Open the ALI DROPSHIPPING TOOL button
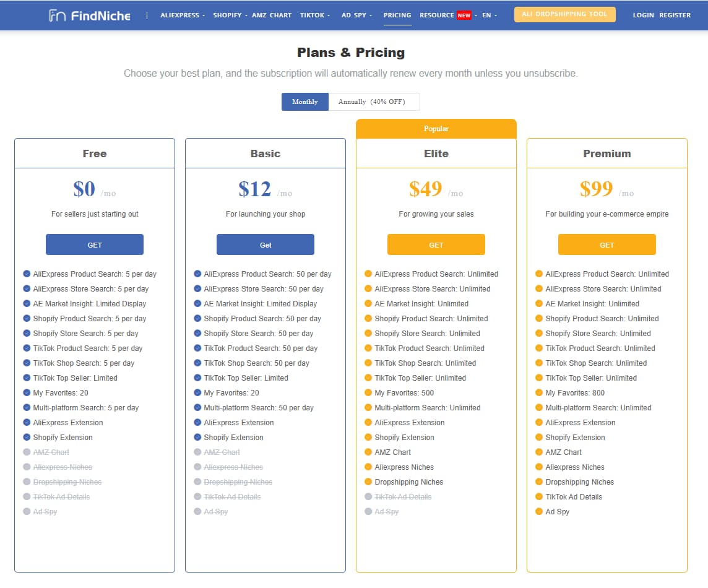The height and width of the screenshot is (588, 708). (x=564, y=14)
